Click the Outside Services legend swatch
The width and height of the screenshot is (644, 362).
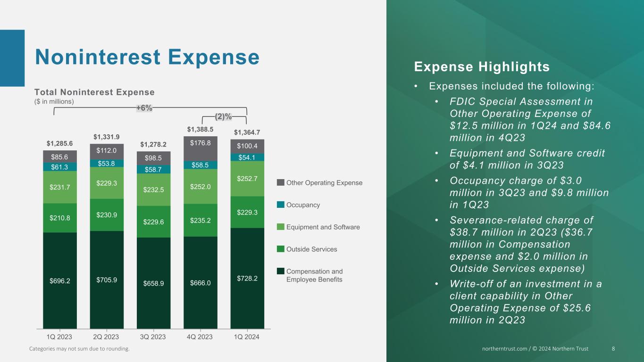tap(281, 249)
